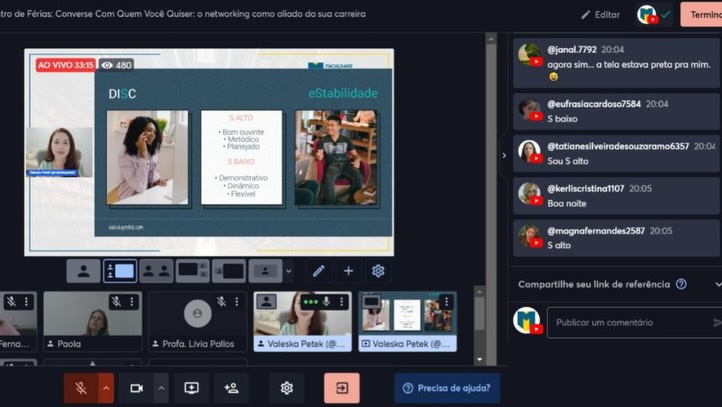Select the solo single-person layout
The image size is (722, 407).
(x=83, y=271)
